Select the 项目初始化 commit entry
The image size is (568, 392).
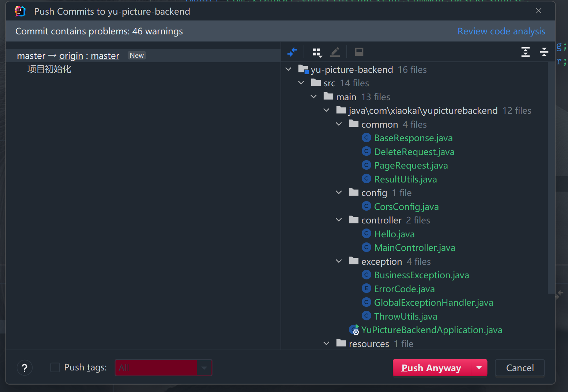[x=49, y=69]
